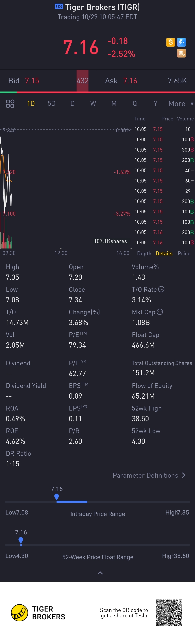Viewport: 195px width, 644px height.
Task: Open the Price tab
Action: [184, 254]
